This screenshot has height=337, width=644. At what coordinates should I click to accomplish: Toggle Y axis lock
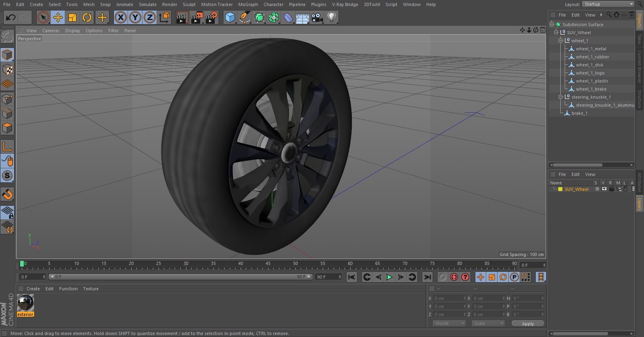[x=135, y=17]
